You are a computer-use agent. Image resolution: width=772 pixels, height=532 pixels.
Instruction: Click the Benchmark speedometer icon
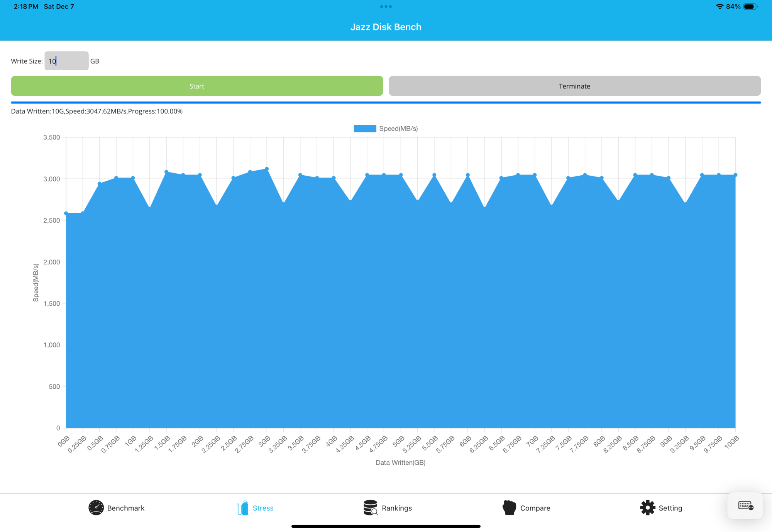[96, 508]
